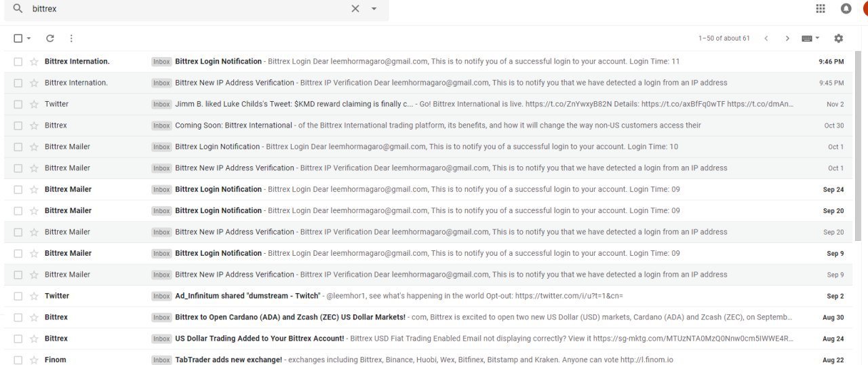Star the Sep 2 Twitter email
The height and width of the screenshot is (365, 868).
[34, 296]
